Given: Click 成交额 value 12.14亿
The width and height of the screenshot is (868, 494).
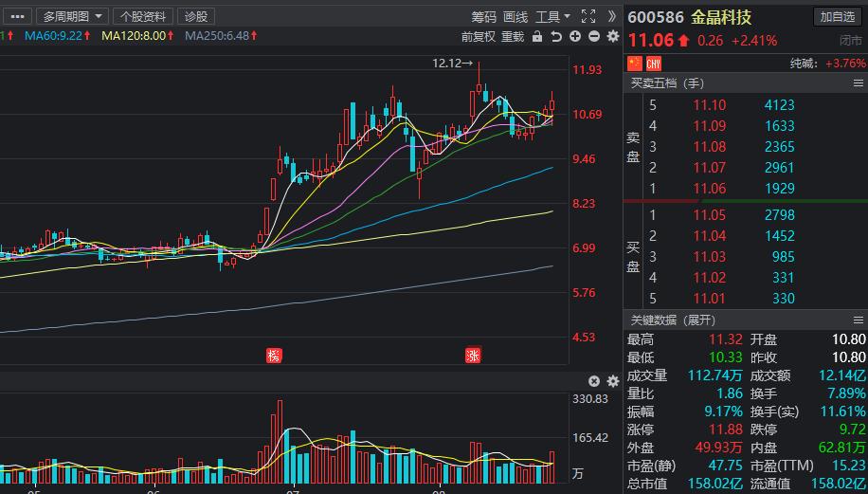Looking at the screenshot, I should pyautogui.click(x=842, y=375).
